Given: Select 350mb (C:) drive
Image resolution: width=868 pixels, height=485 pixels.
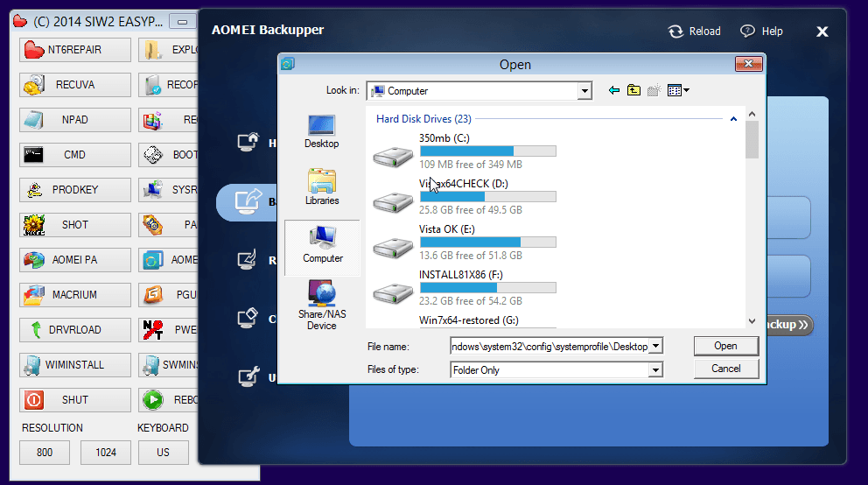Looking at the screenshot, I should (464, 151).
